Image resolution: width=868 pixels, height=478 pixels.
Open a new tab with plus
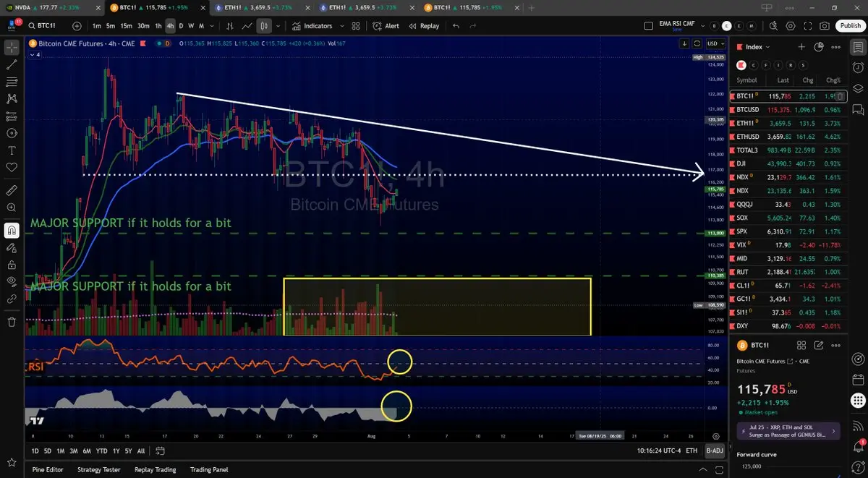click(532, 7)
